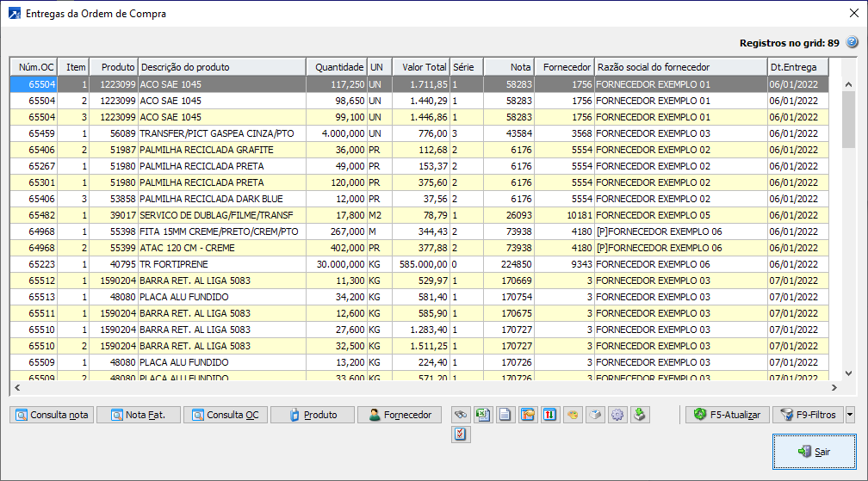The image size is (868, 481).
Task: Click the printer icon in toolbar
Action: [595, 415]
